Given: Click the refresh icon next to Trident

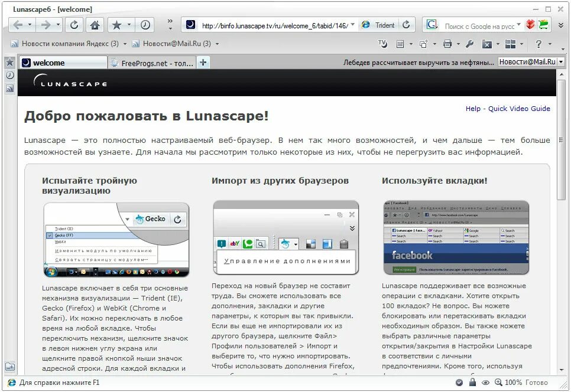Looking at the screenshot, I should click(406, 25).
